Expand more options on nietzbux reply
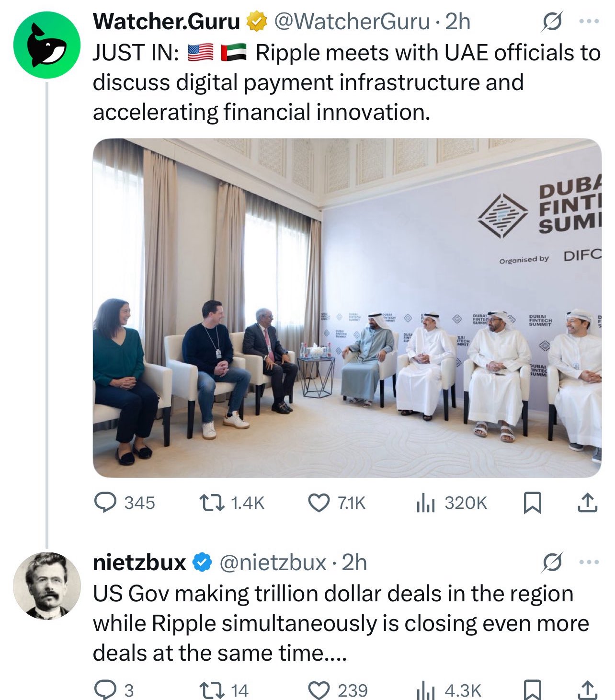 pyautogui.click(x=589, y=562)
